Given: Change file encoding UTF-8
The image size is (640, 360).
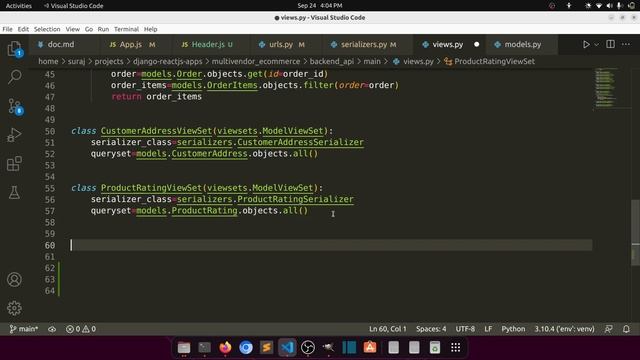Looking at the screenshot, I should tap(465, 329).
